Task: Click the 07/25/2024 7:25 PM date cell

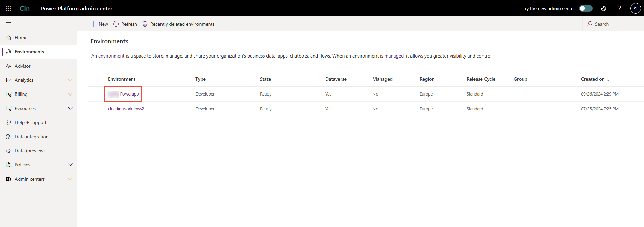Action: pos(600,109)
